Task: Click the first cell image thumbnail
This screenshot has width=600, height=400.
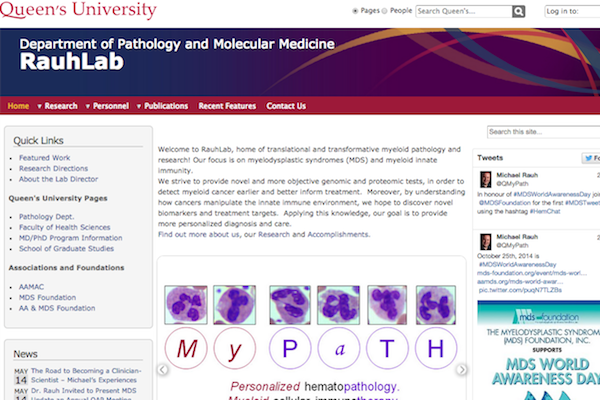Action: (x=185, y=303)
